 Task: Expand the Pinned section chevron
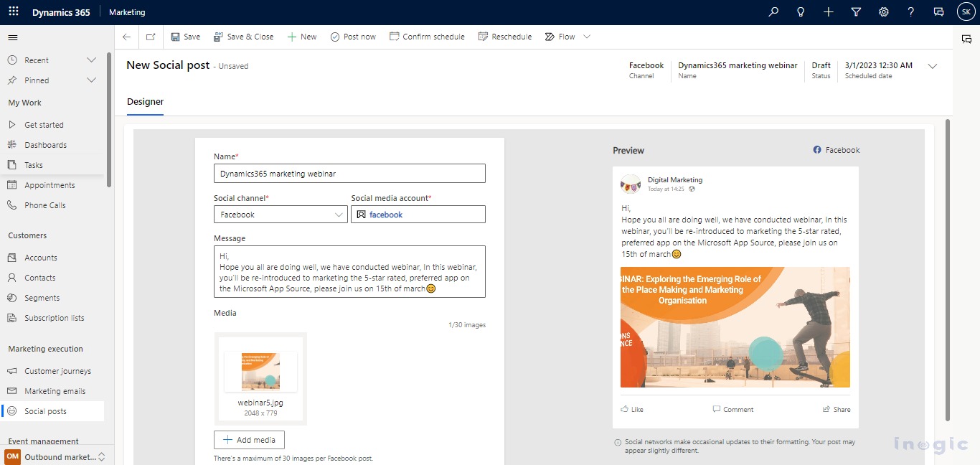(x=91, y=80)
